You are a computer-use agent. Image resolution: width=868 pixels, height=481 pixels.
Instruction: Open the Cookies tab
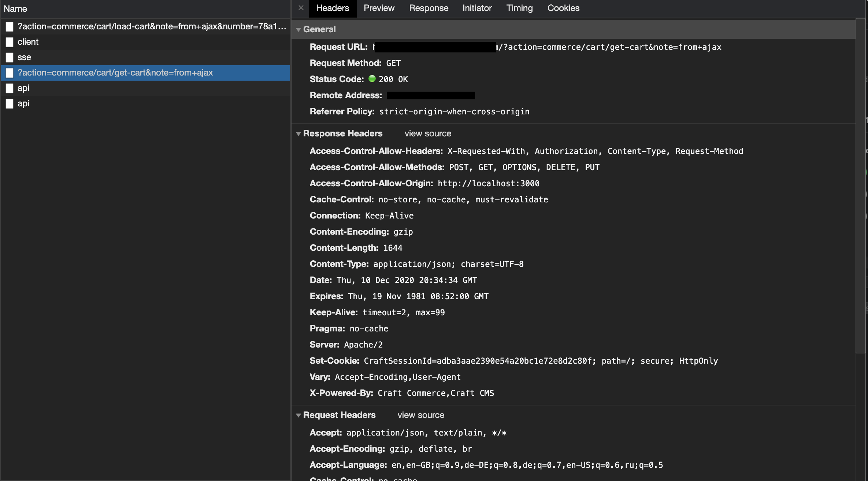point(563,8)
